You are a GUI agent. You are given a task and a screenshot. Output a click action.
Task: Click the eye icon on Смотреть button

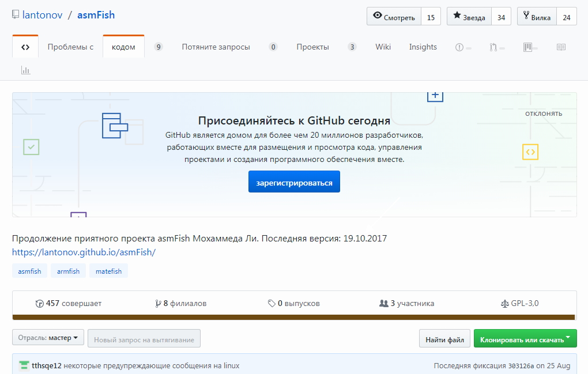pyautogui.click(x=378, y=16)
